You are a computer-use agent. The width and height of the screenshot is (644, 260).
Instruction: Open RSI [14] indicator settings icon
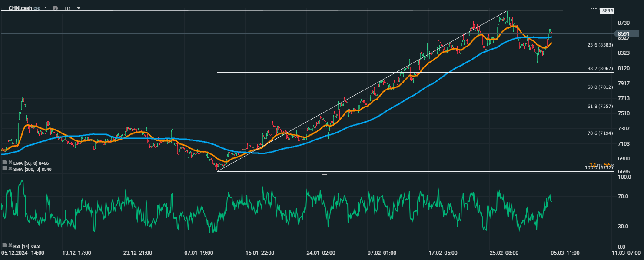5,246
